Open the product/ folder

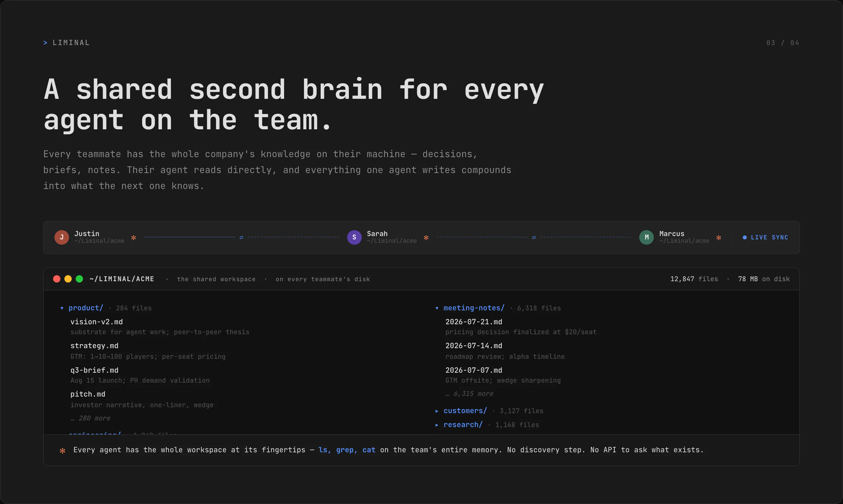(x=86, y=308)
